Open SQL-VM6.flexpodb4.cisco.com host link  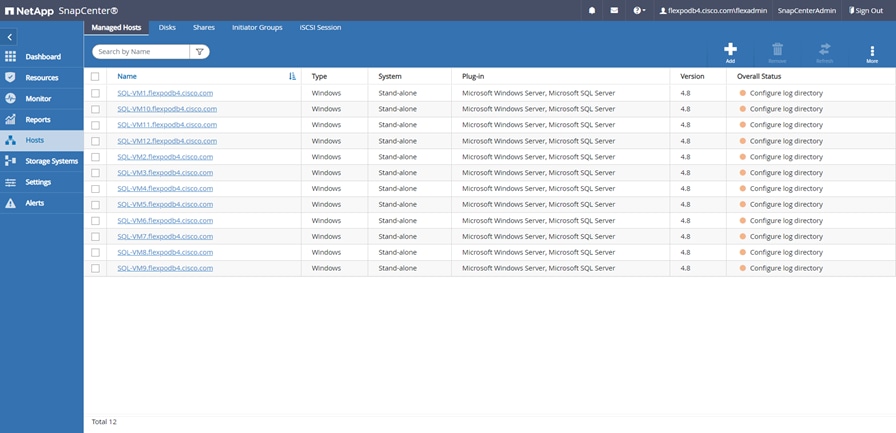tap(165, 220)
